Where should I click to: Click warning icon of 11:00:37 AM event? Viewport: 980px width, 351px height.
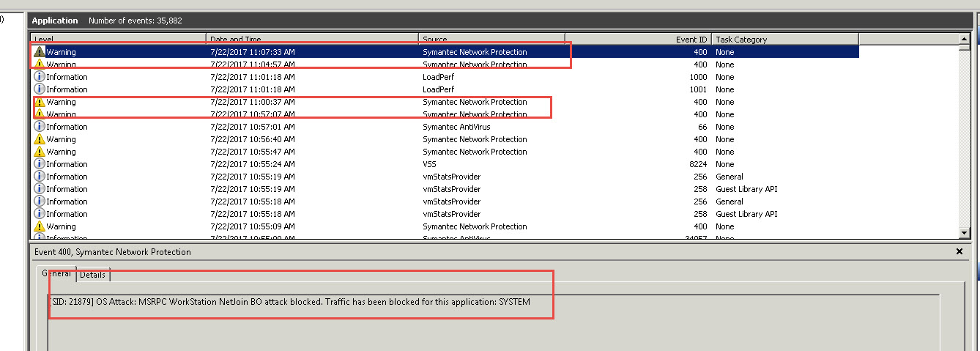(x=40, y=102)
